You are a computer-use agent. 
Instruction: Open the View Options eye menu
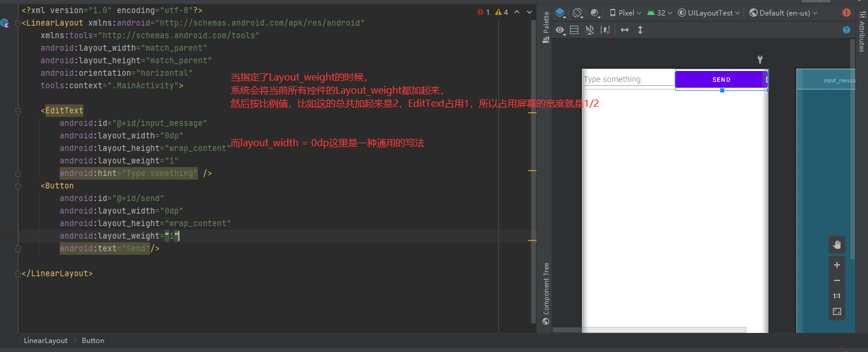pyautogui.click(x=561, y=30)
